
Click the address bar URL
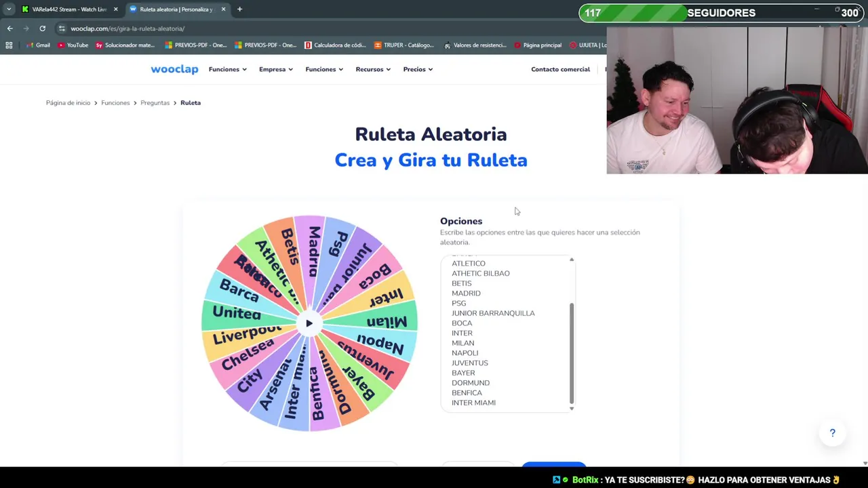click(x=127, y=28)
